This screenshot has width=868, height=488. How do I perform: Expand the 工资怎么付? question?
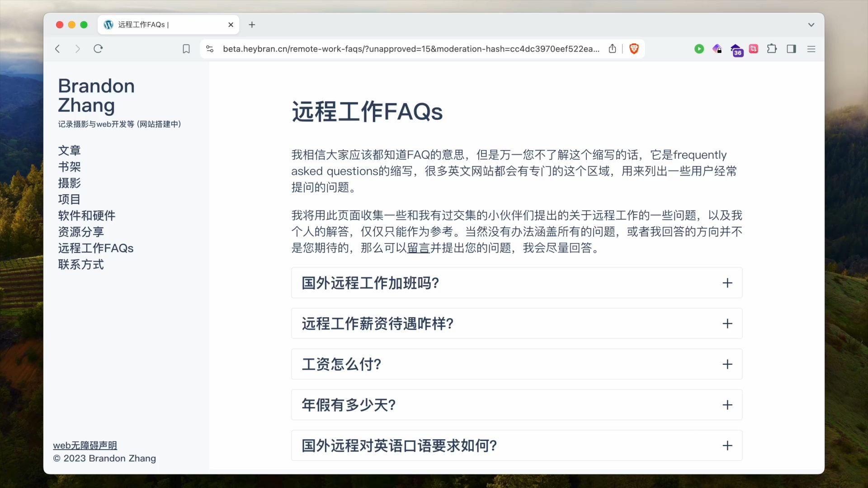[517, 364]
